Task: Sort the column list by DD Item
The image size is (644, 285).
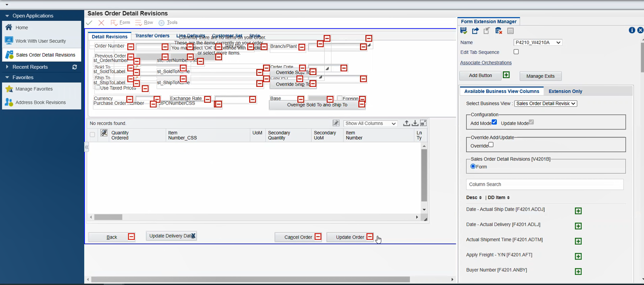Action: tap(499, 197)
